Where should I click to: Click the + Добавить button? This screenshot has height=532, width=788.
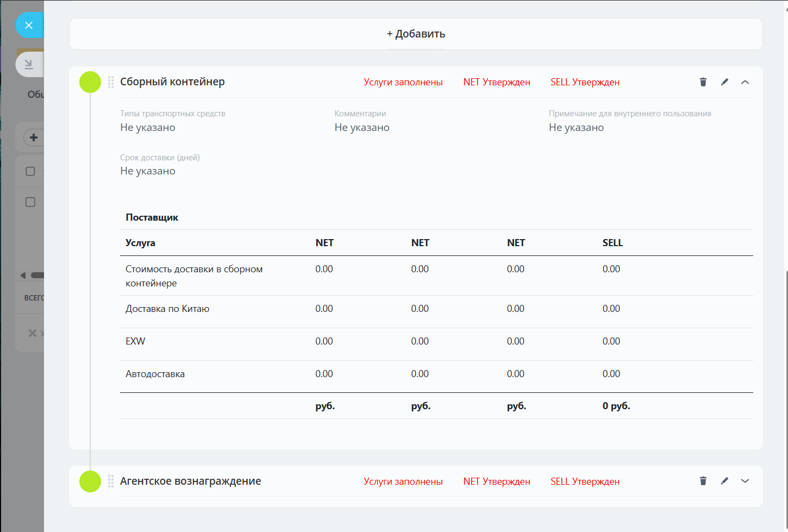pyautogui.click(x=416, y=34)
